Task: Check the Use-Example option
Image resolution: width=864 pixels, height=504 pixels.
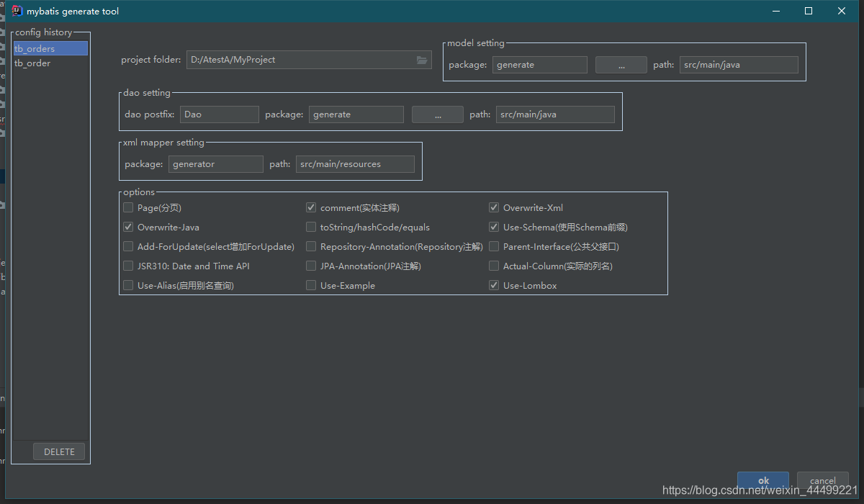Action: click(x=310, y=284)
